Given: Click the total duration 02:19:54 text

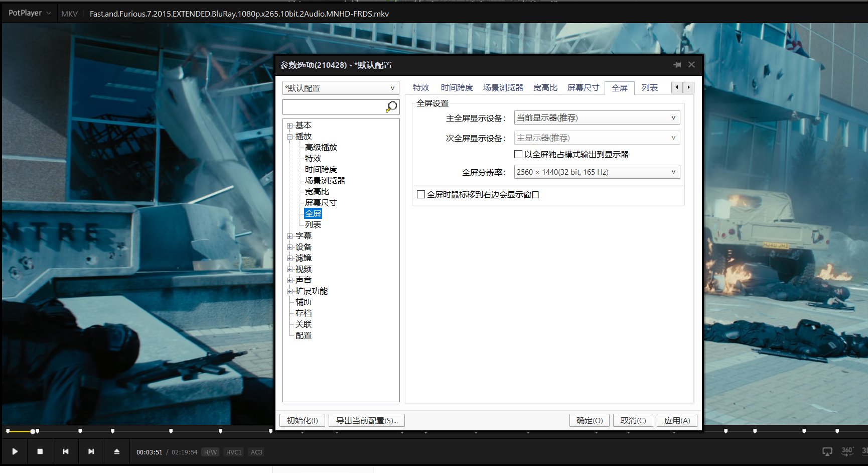Looking at the screenshot, I should [x=185, y=452].
